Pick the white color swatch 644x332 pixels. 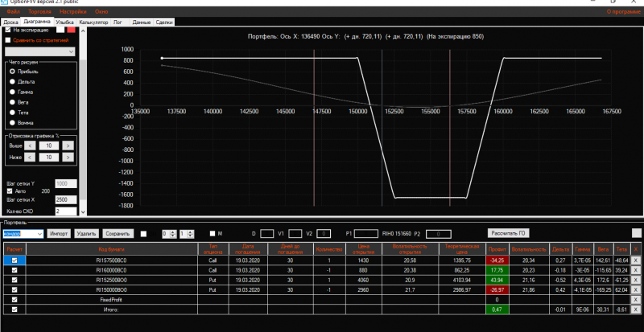(x=60, y=30)
